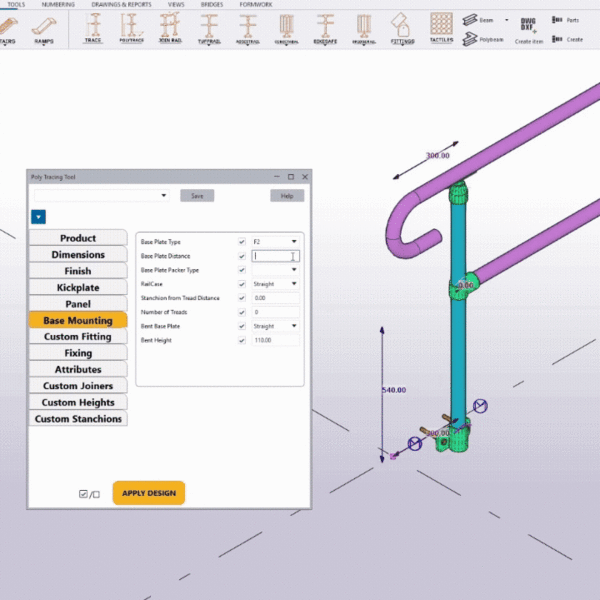600x600 pixels.
Task: Select the Ramps tool in the ribbon
Action: [x=44, y=30]
